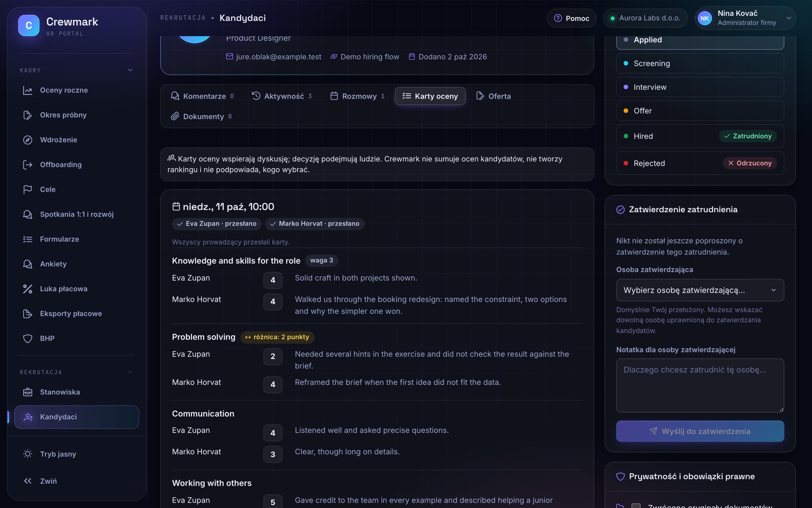Screen dimensions: 812x508
Task: Click the Cele flag icon
Action: tap(27, 189)
